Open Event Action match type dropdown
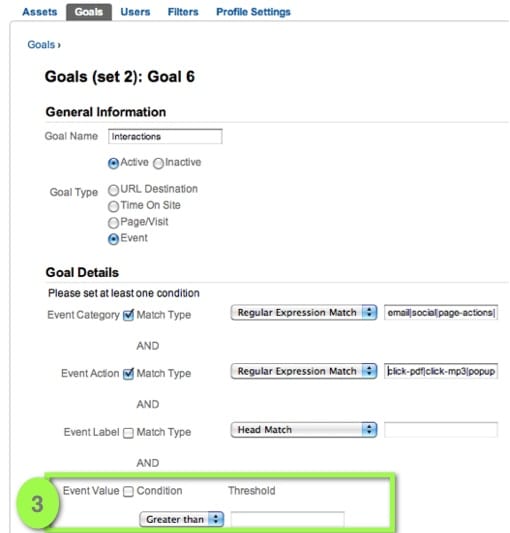 (x=304, y=371)
